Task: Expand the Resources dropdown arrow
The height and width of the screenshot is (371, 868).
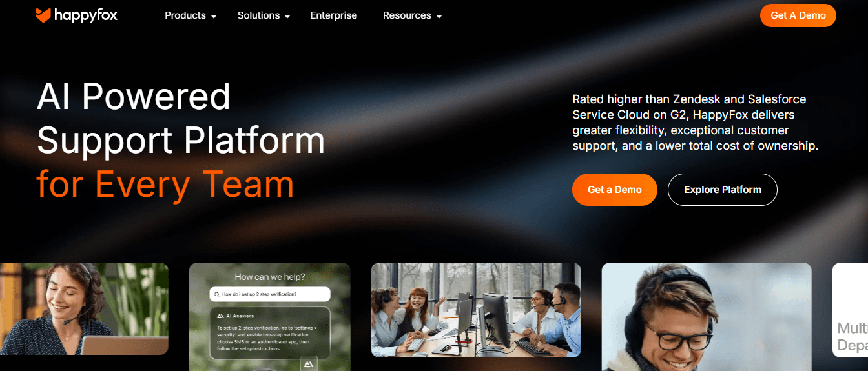Action: [x=439, y=16]
